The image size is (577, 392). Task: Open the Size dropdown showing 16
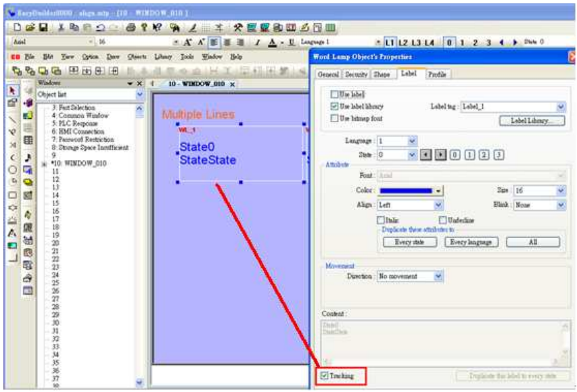point(561,191)
